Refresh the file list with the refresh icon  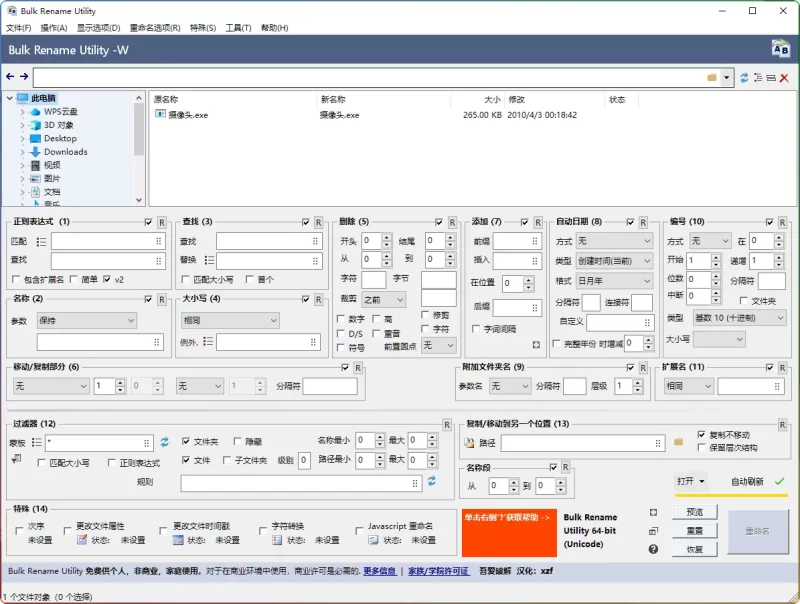745,77
